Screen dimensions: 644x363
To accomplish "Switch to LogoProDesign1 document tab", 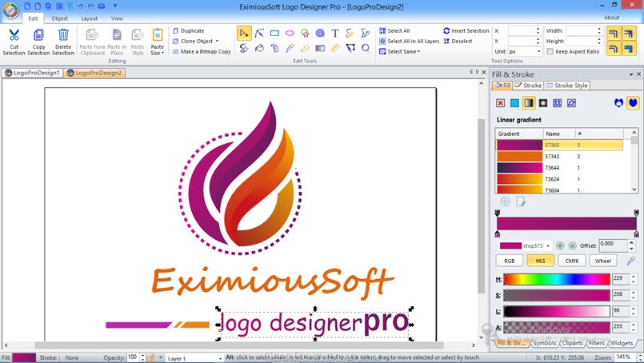I will coord(33,73).
